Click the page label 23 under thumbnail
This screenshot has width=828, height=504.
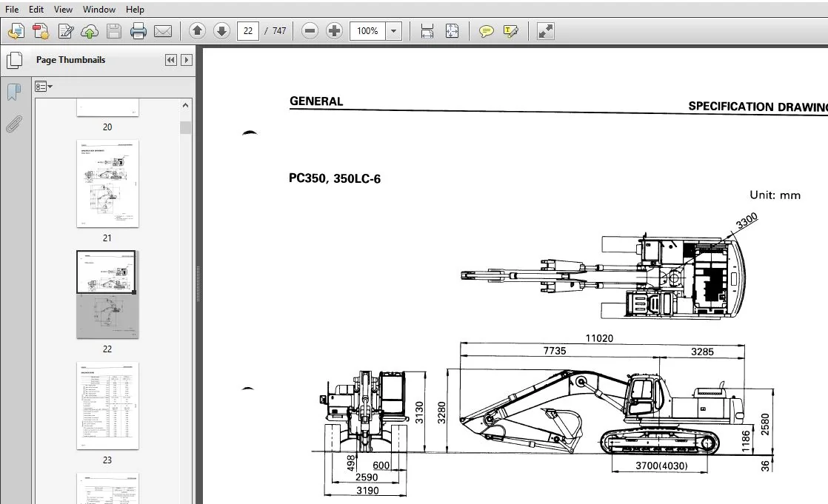pos(107,460)
